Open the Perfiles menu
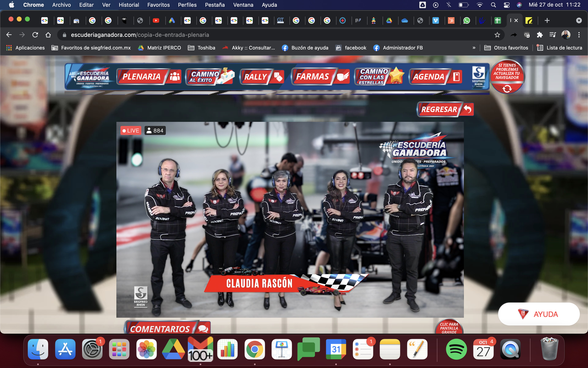588x368 pixels. coord(187,5)
